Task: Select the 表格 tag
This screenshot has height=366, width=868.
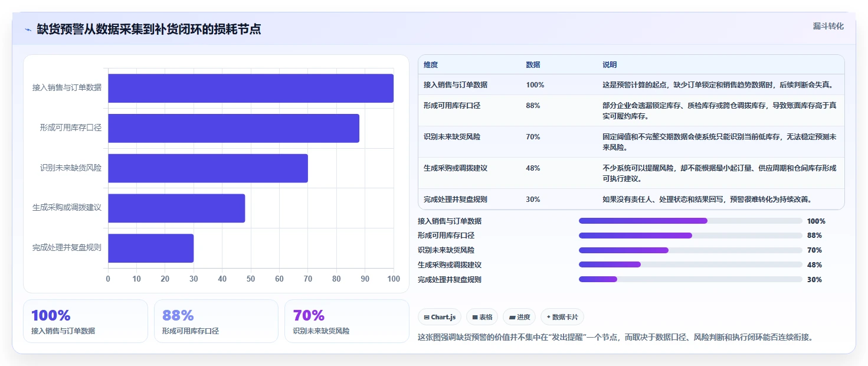Action: click(x=482, y=317)
